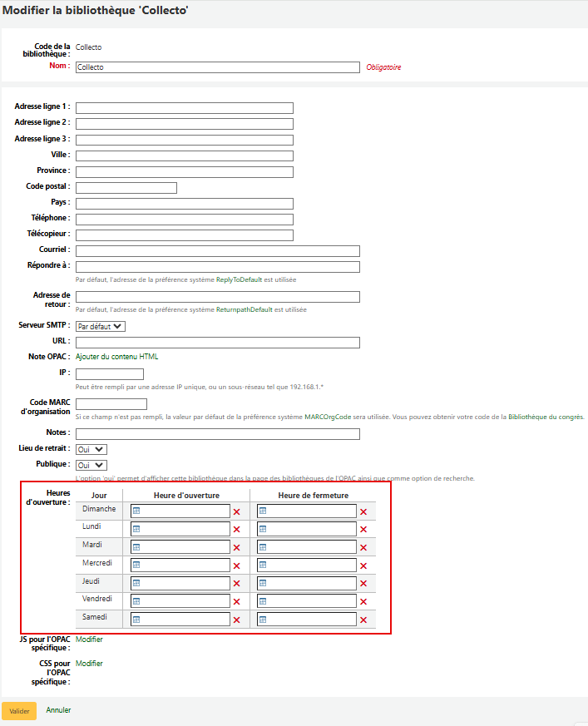Clear Dimanche opening hour with red X
This screenshot has height=726, width=588.
[x=236, y=511]
